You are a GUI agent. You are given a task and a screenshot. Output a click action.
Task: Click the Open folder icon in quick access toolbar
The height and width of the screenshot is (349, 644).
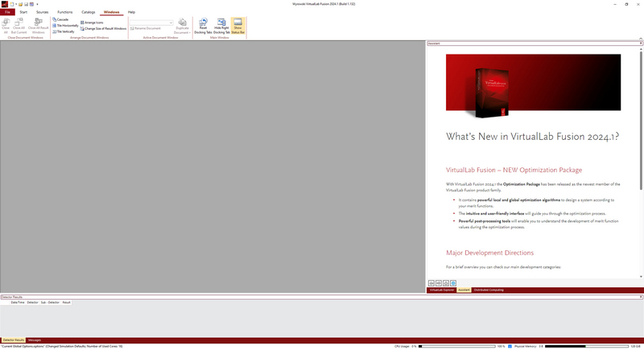click(x=21, y=4)
